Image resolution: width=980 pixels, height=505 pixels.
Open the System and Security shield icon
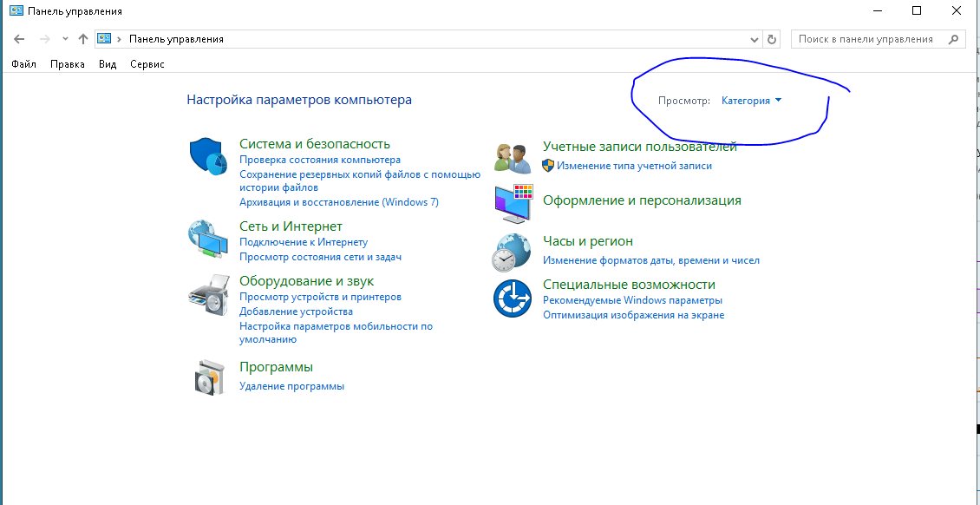click(x=207, y=156)
